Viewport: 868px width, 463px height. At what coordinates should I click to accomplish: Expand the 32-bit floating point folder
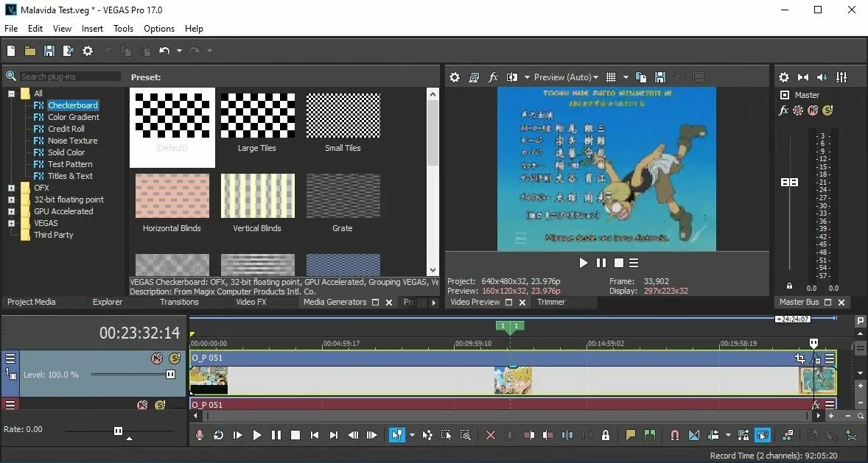[x=11, y=199]
